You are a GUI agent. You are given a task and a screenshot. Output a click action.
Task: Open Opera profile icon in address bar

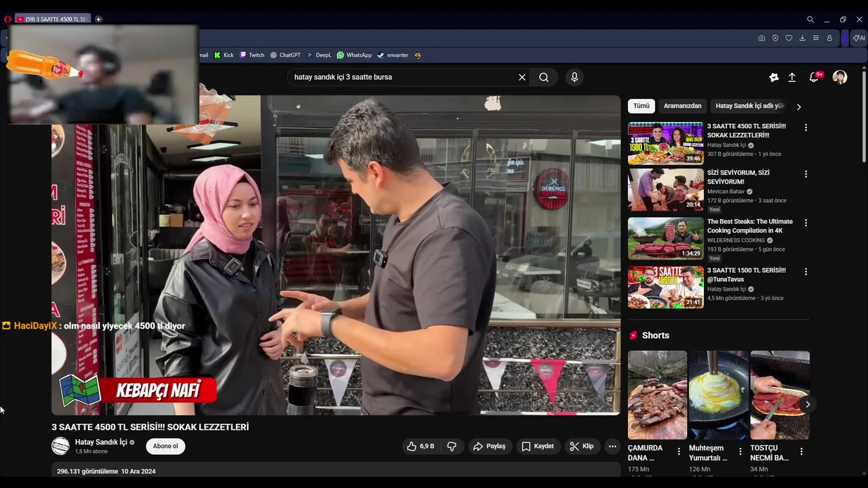pyautogui.click(x=829, y=38)
